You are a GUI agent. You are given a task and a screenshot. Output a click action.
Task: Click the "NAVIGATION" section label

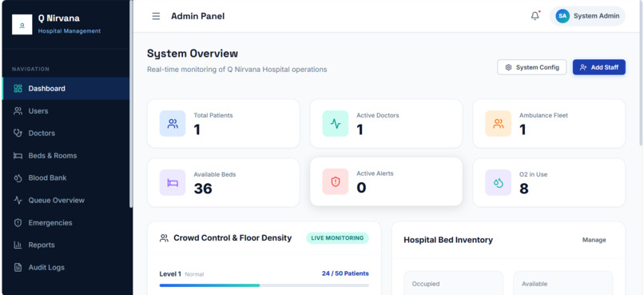pos(31,69)
